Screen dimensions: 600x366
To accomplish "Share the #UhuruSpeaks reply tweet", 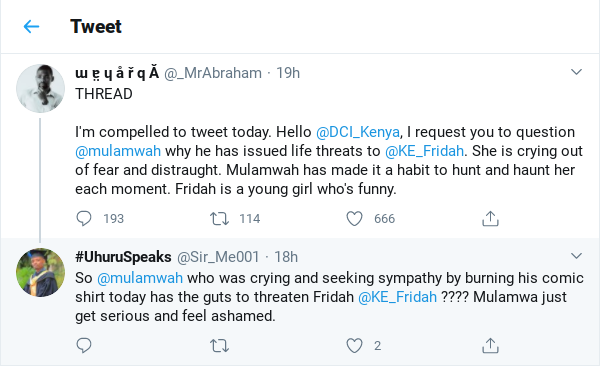I will (x=490, y=345).
